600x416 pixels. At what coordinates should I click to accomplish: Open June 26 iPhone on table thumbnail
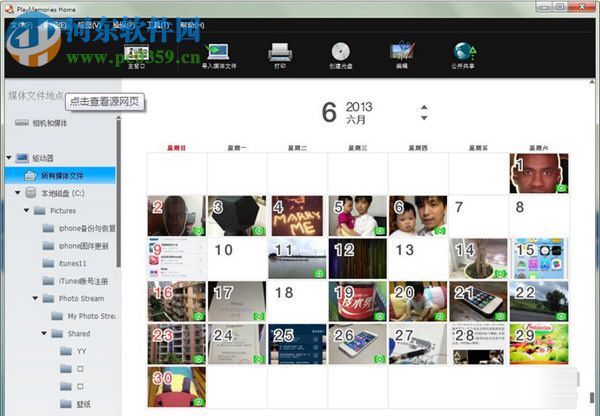tap(357, 344)
